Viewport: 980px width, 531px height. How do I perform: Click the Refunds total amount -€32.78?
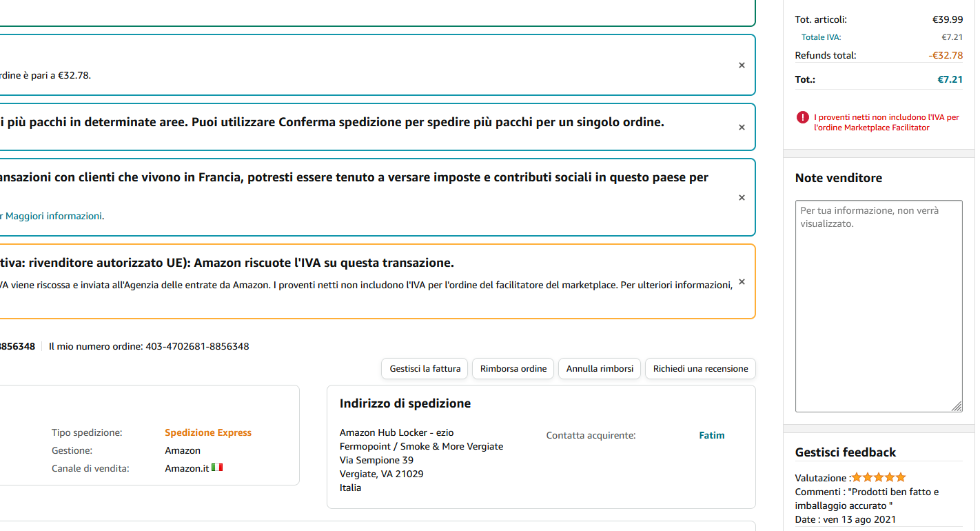[945, 55]
